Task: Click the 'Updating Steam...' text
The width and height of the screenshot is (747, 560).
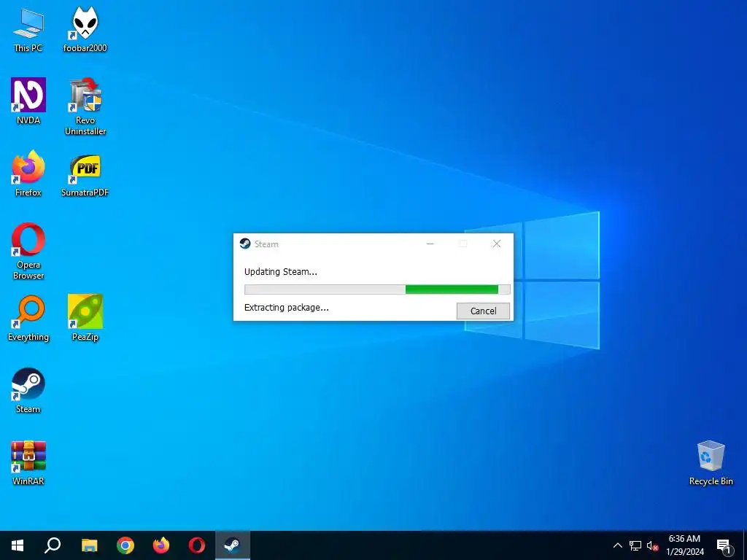Action: tap(281, 272)
